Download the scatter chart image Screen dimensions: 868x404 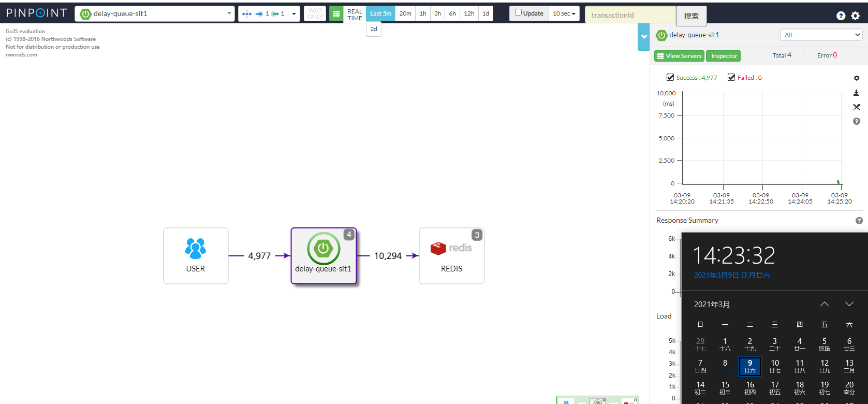857,93
